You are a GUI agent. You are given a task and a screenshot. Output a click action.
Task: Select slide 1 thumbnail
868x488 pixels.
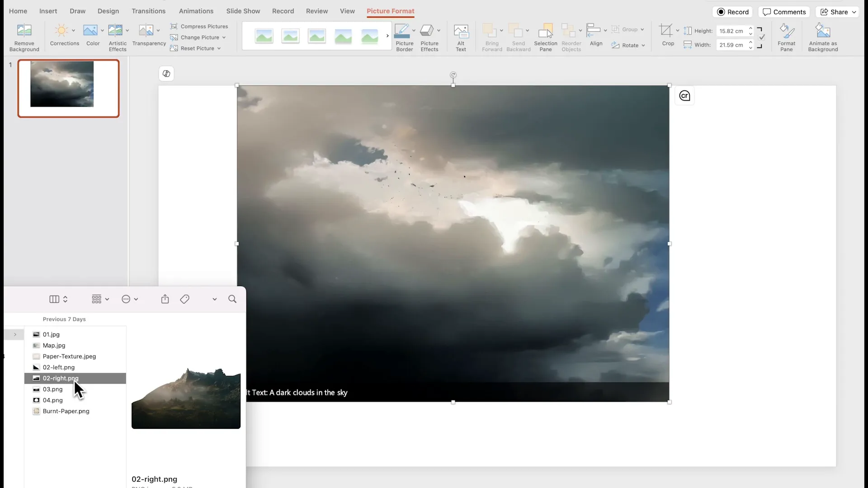point(68,89)
